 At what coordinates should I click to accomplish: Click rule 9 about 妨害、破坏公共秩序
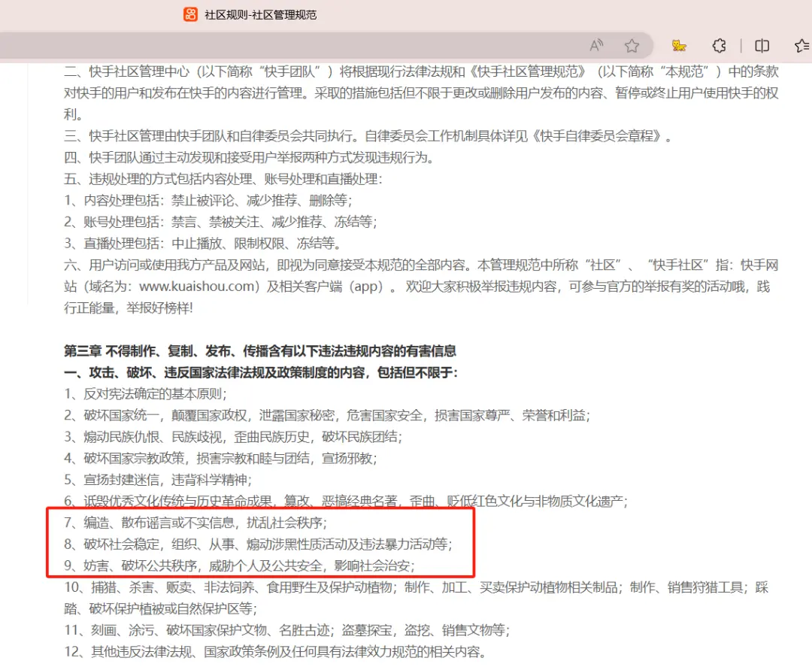[239, 565]
